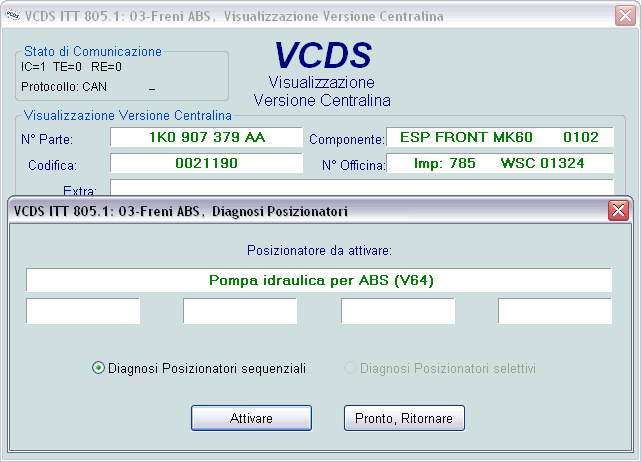Click the Pompa idraulica per ABS (V64) field
Image resolution: width=641 pixels, height=462 pixels.
click(x=319, y=280)
